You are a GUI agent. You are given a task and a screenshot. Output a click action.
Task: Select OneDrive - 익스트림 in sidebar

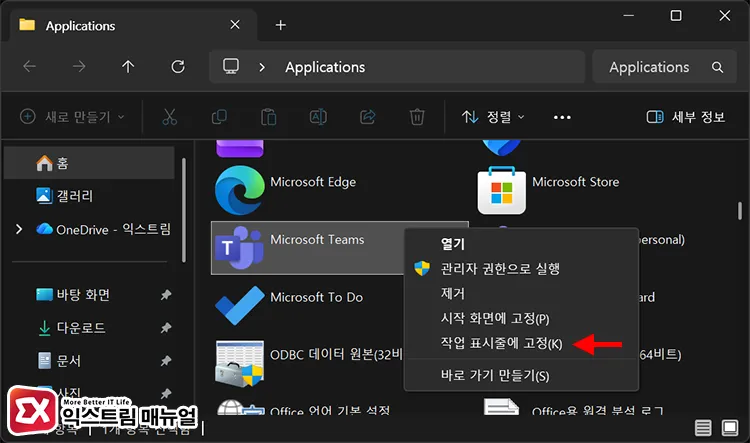pos(103,229)
